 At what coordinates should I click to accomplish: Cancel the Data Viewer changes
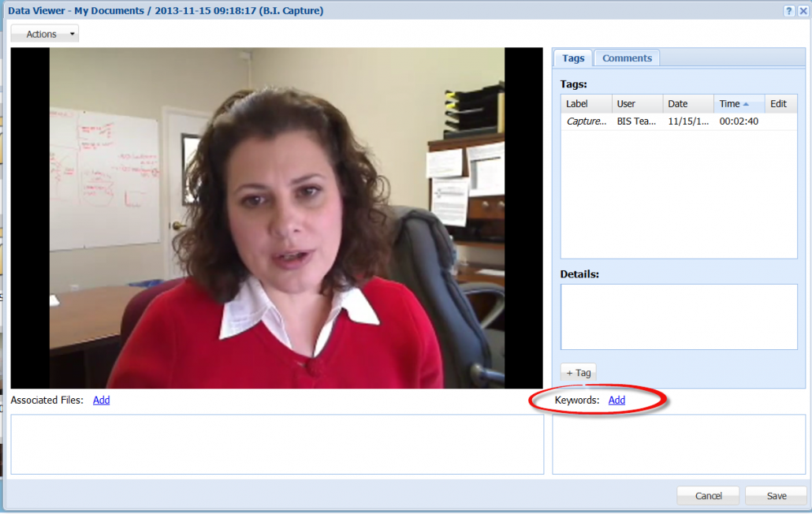pyautogui.click(x=707, y=495)
